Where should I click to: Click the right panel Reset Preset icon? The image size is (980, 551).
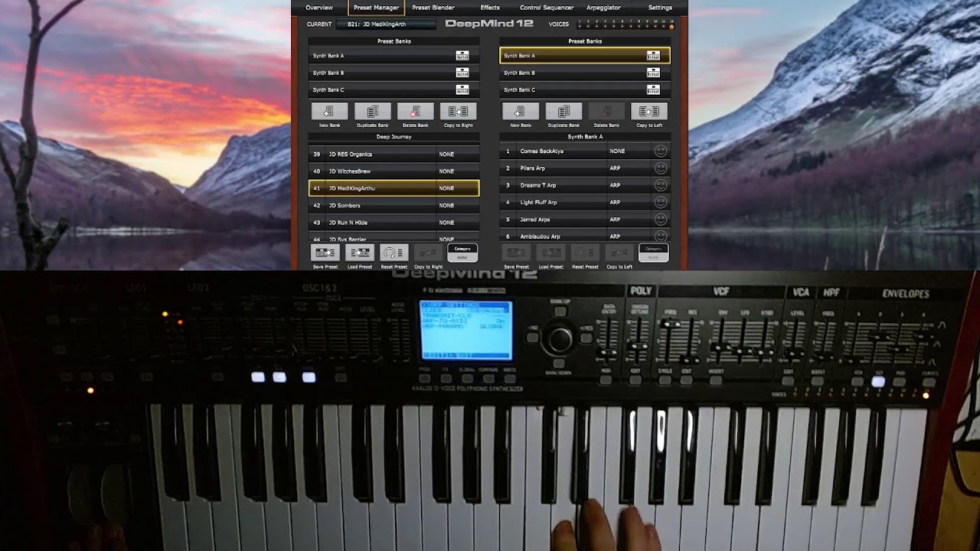point(585,253)
